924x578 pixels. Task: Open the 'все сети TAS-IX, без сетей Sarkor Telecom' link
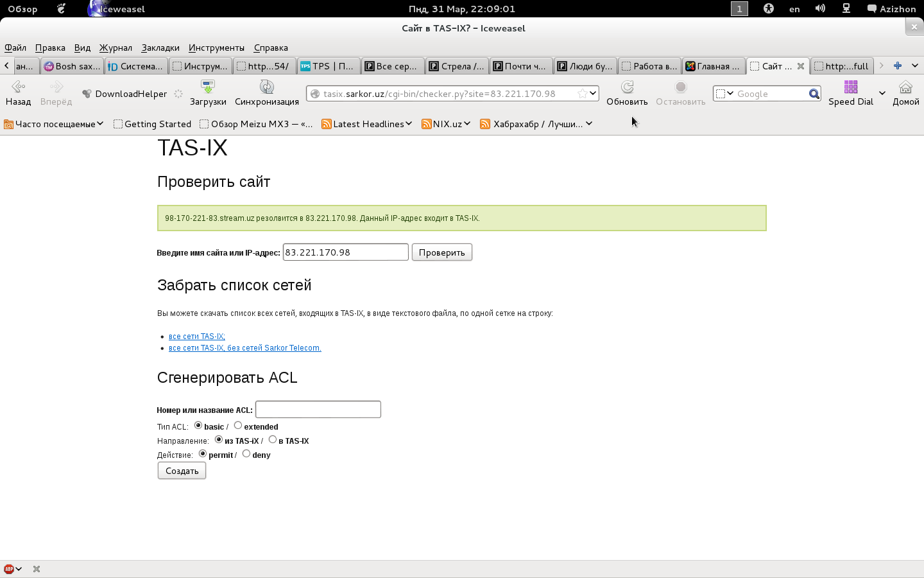[x=244, y=348]
